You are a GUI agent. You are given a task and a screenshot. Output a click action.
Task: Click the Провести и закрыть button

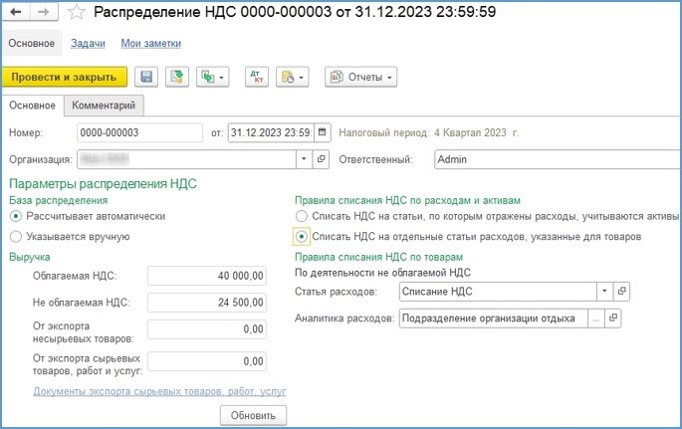tap(64, 77)
